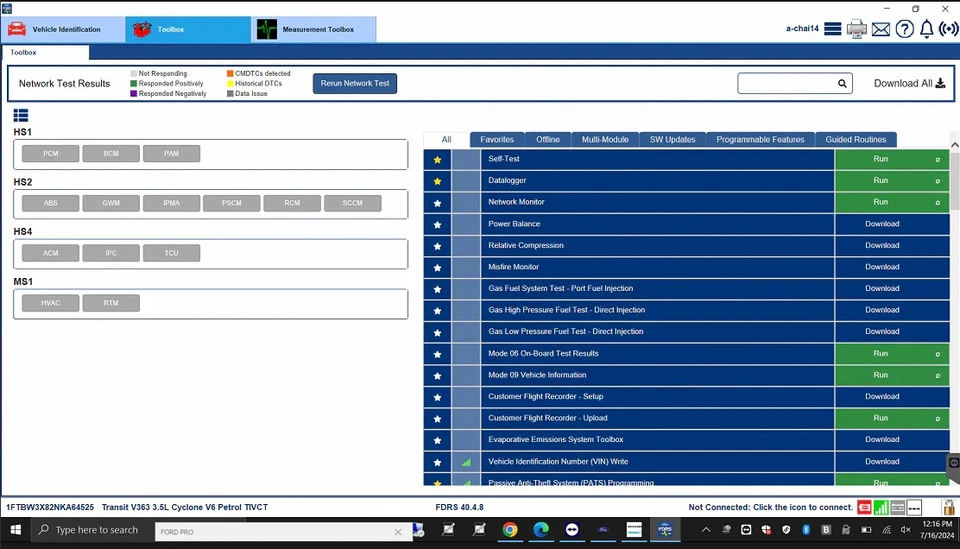
Task: Select the Guided Routines tab
Action: point(855,140)
